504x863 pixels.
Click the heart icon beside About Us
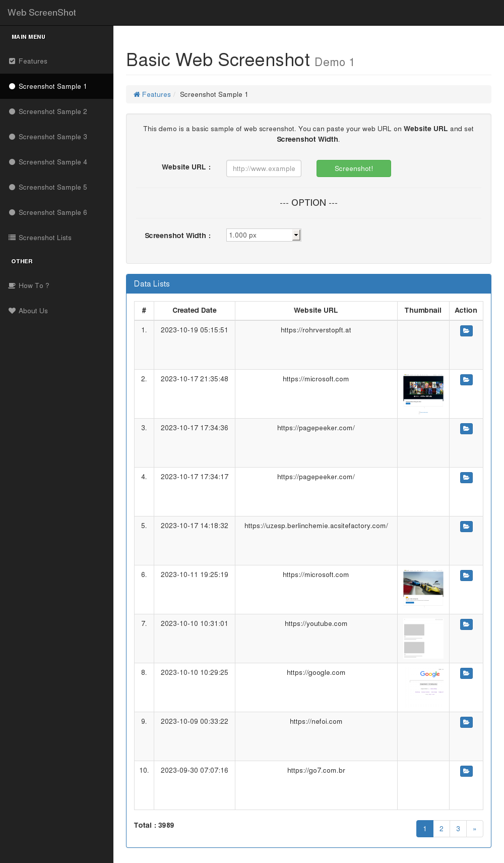(x=12, y=311)
